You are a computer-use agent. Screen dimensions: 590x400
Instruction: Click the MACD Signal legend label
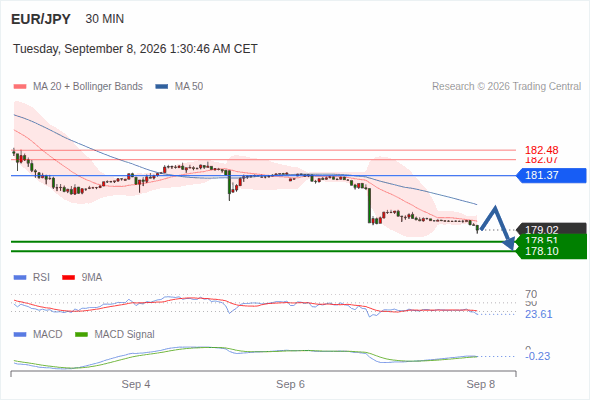point(125,335)
